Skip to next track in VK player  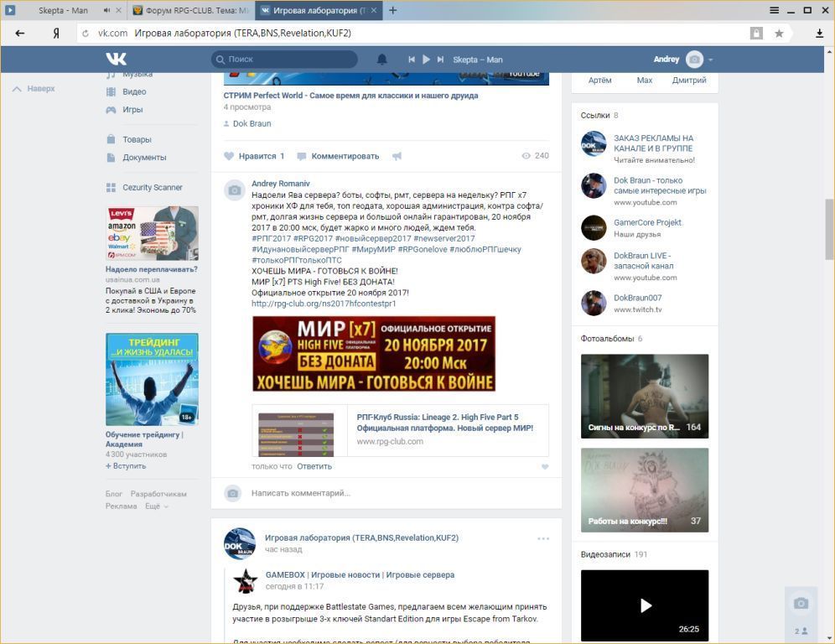click(440, 60)
